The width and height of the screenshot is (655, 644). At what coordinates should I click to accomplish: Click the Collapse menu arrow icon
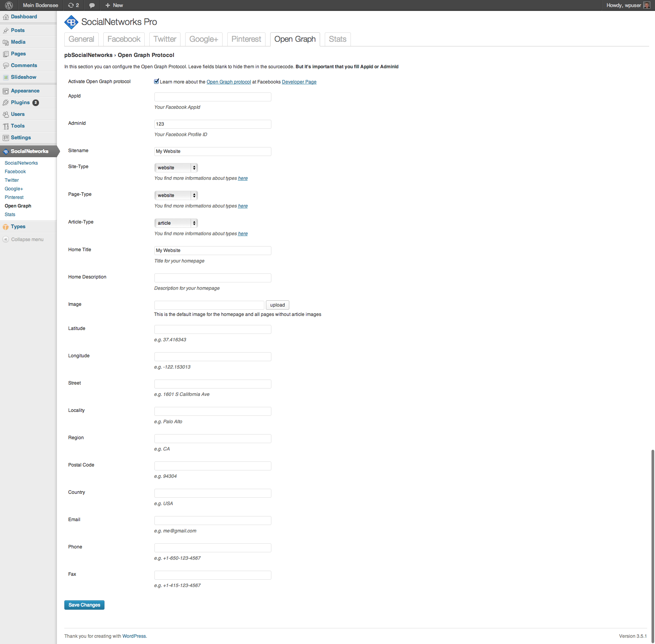[6, 240]
